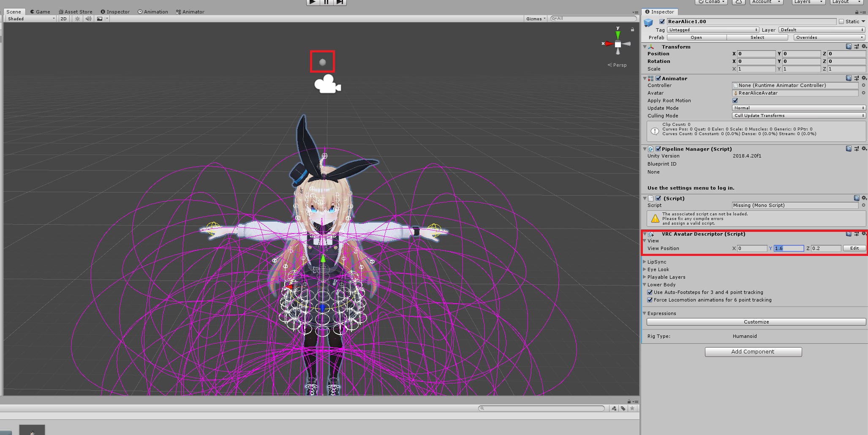Click the Pause button
This screenshot has width=868, height=435.
pos(327,2)
